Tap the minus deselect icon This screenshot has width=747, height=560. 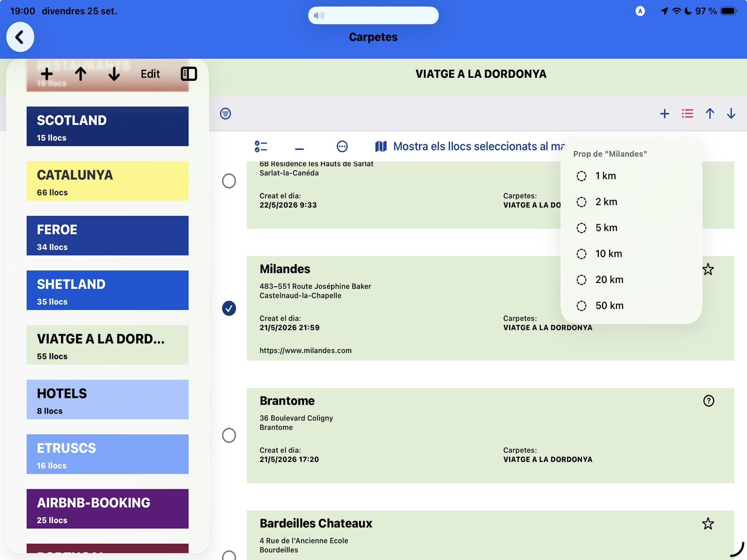(x=299, y=148)
